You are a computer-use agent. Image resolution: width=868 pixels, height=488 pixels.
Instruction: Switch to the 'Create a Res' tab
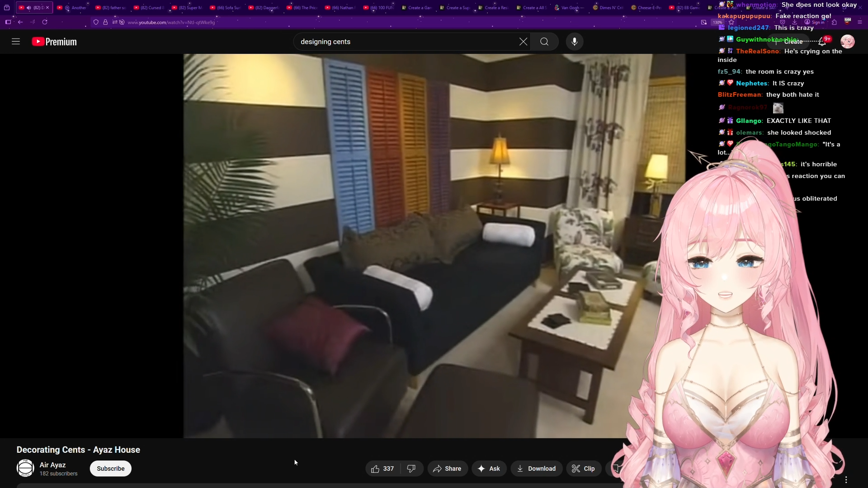492,8
